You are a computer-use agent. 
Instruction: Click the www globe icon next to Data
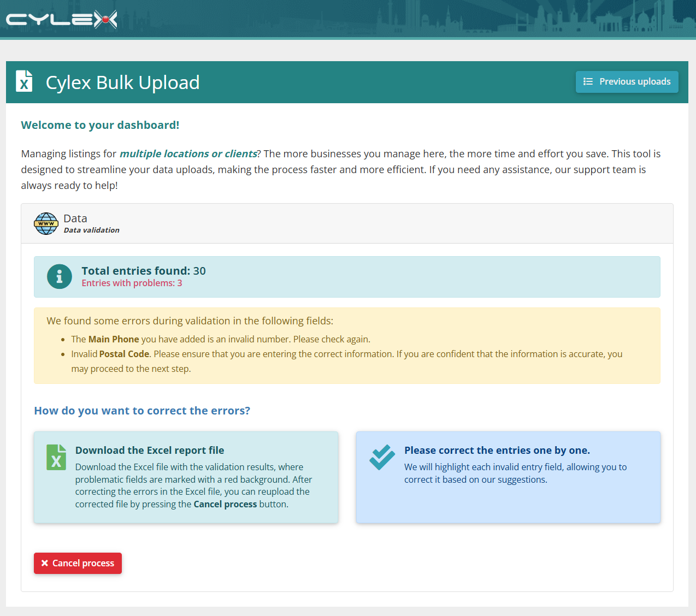46,223
